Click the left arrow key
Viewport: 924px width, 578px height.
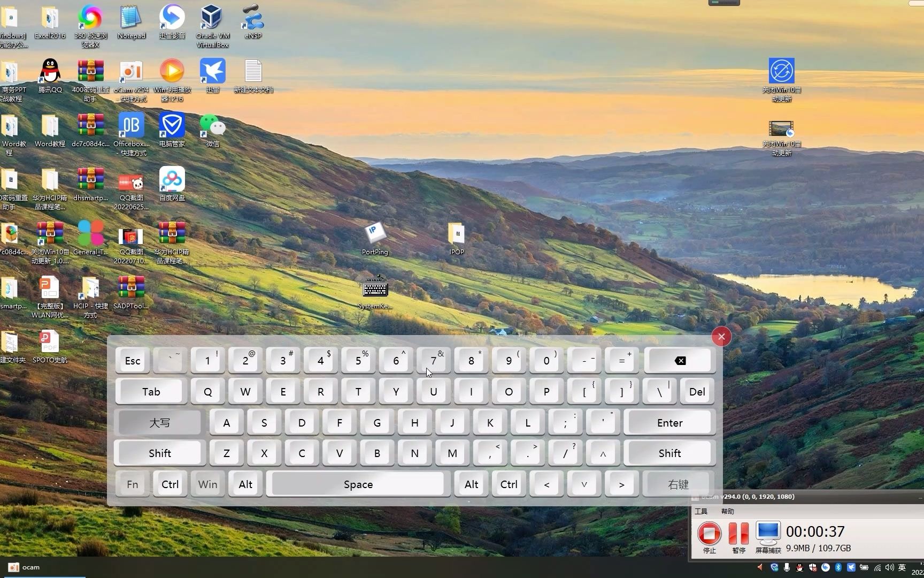546,484
